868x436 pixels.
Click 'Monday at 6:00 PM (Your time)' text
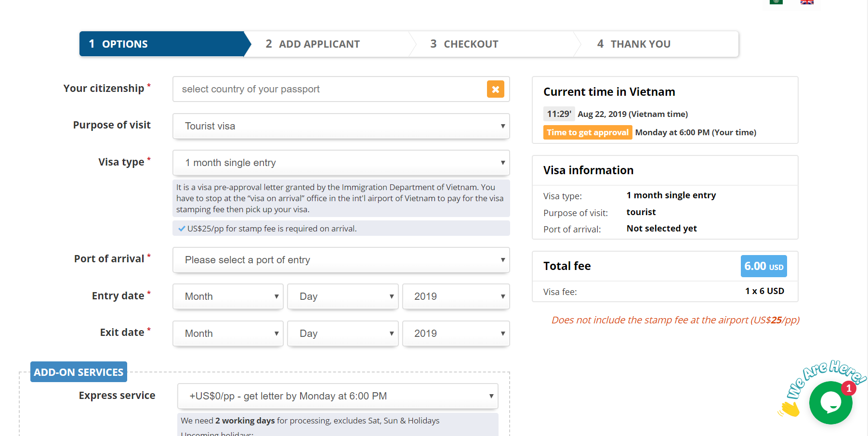coord(696,132)
